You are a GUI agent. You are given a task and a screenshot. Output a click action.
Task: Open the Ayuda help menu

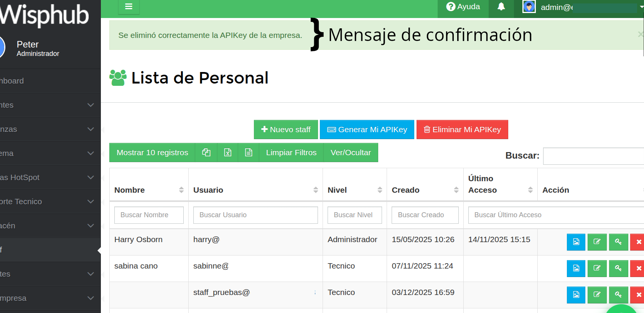coord(463,7)
